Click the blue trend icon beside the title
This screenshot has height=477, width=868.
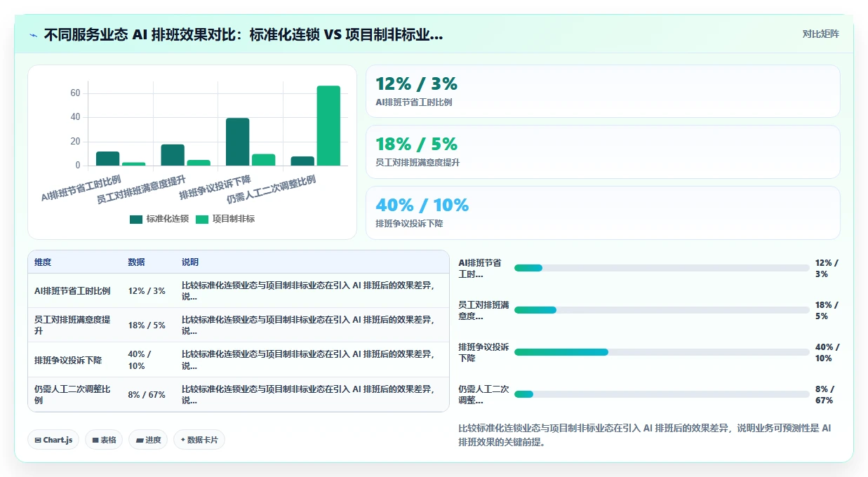pos(34,34)
